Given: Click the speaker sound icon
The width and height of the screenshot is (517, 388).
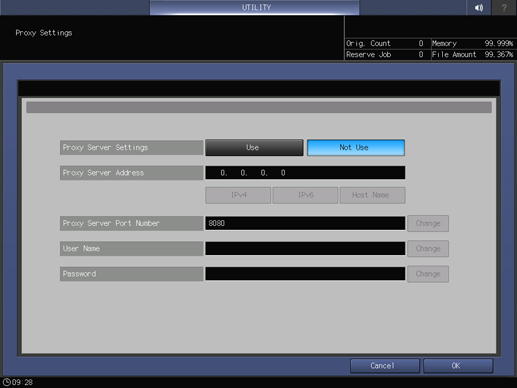Looking at the screenshot, I should 479,7.
